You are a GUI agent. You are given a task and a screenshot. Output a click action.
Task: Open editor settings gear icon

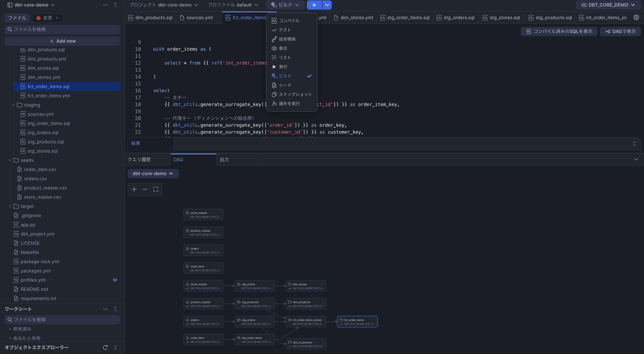[x=636, y=17]
